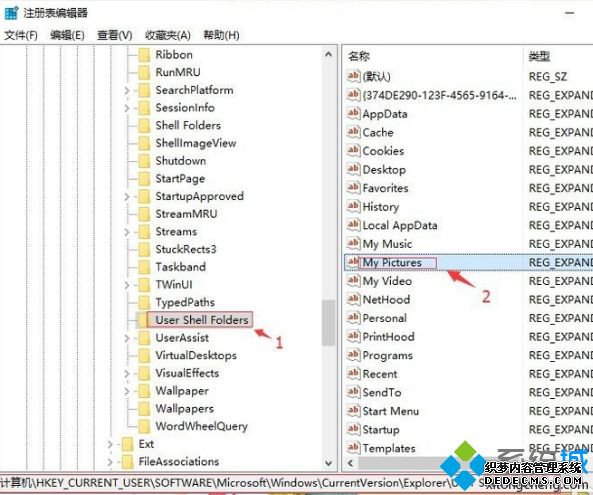593x495 pixels.
Task: Click the NetHood value icon
Action: 353,299
